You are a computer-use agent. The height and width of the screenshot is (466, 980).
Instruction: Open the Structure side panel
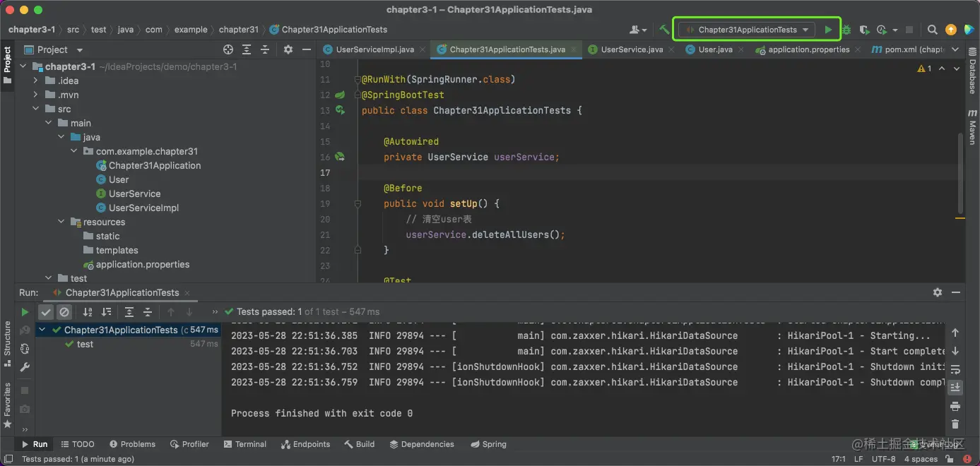click(x=7, y=345)
